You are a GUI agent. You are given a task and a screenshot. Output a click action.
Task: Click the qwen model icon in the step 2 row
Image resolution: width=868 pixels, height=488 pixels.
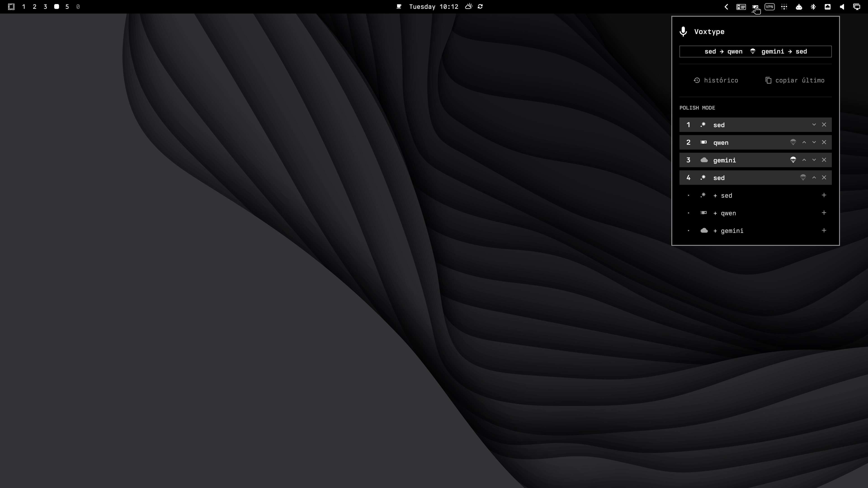[704, 143]
